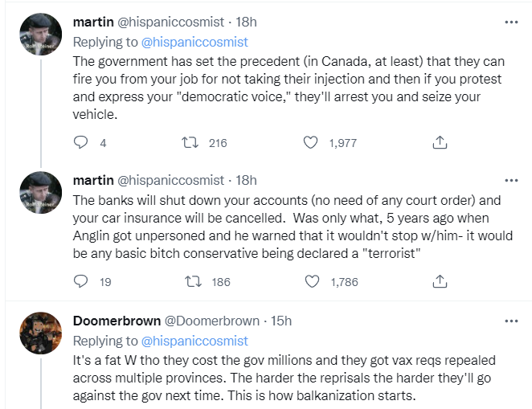This screenshot has height=409, width=532.
Task: Retweet the tweet with 216 retweets
Action: point(191,143)
